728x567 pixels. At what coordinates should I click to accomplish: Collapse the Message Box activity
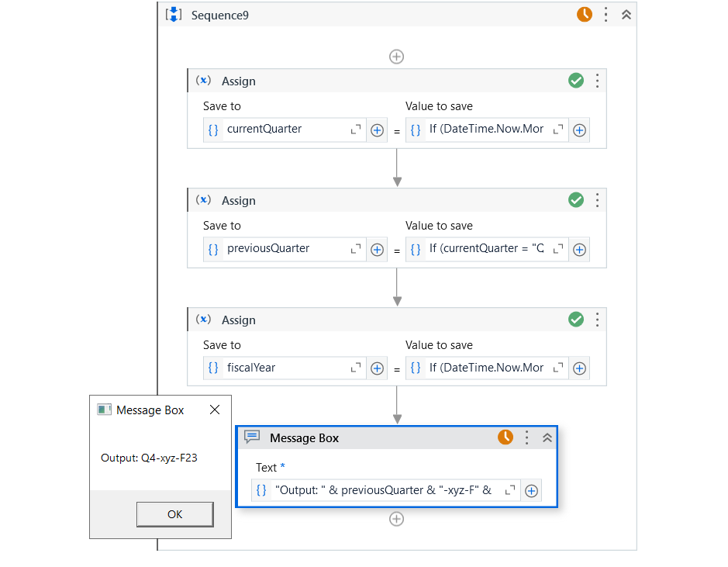coord(547,437)
